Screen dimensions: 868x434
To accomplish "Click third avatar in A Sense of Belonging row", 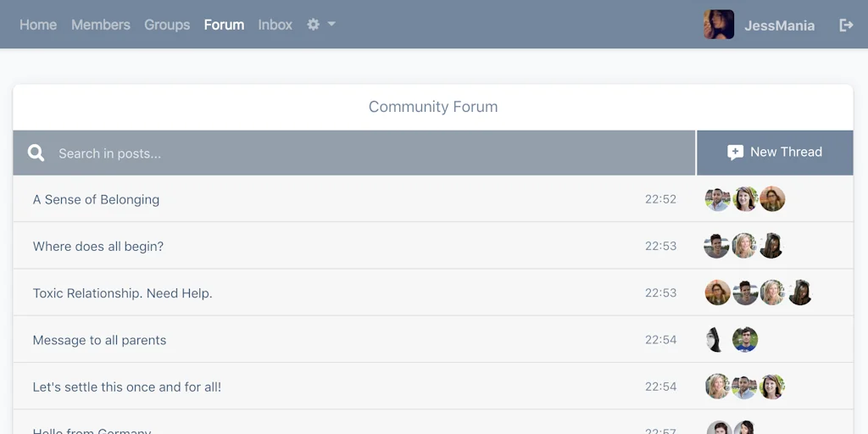I will point(772,199).
